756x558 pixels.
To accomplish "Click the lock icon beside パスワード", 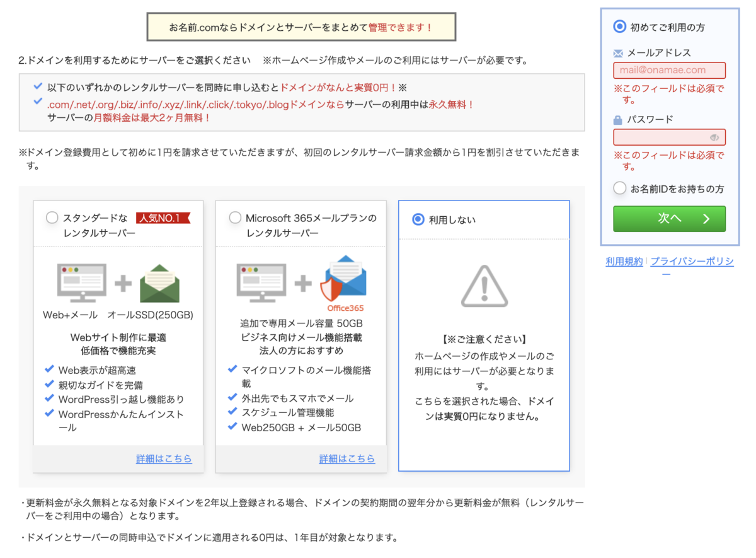I will (x=618, y=120).
